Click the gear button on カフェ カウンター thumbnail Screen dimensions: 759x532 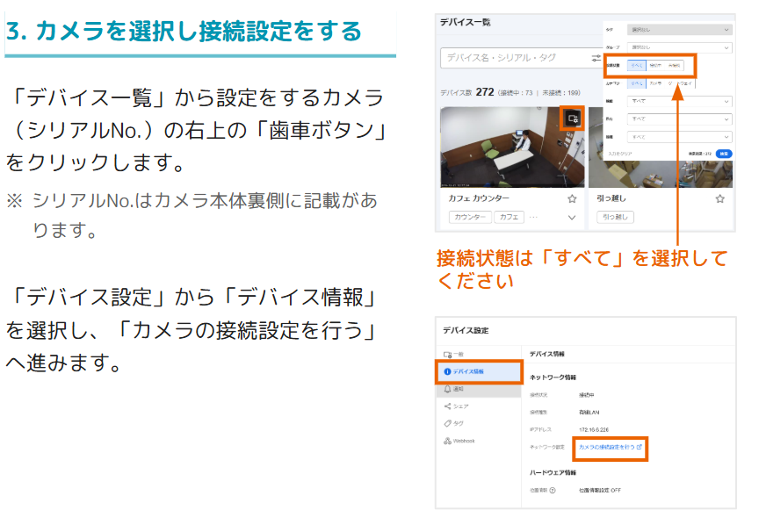click(x=573, y=119)
